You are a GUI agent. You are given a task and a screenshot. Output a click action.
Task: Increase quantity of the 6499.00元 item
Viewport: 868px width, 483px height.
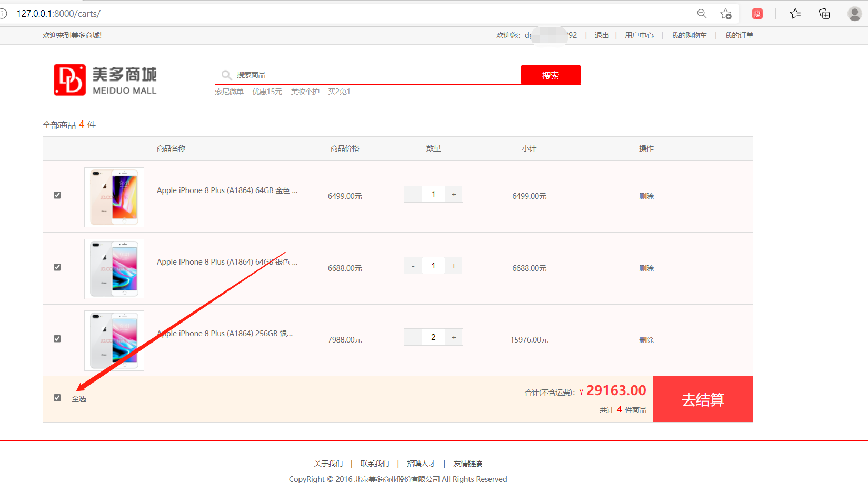454,194
